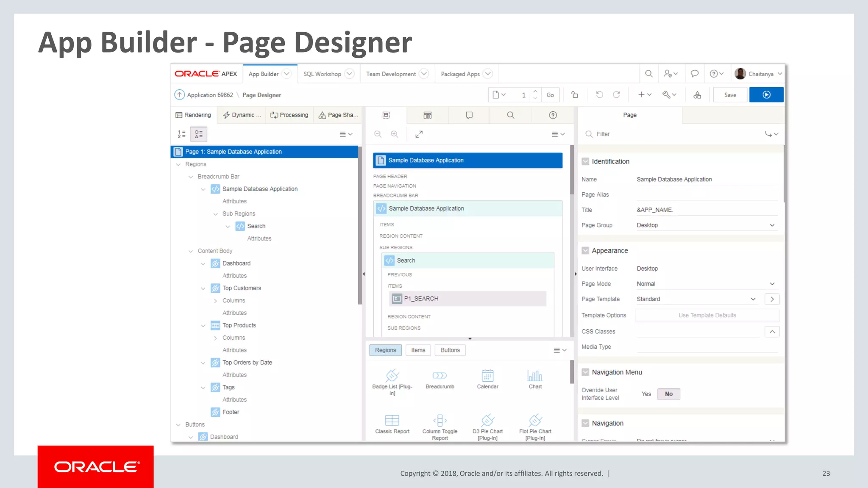Image resolution: width=868 pixels, height=488 pixels.
Task: Collapse the Regions tree node
Action: (x=178, y=164)
